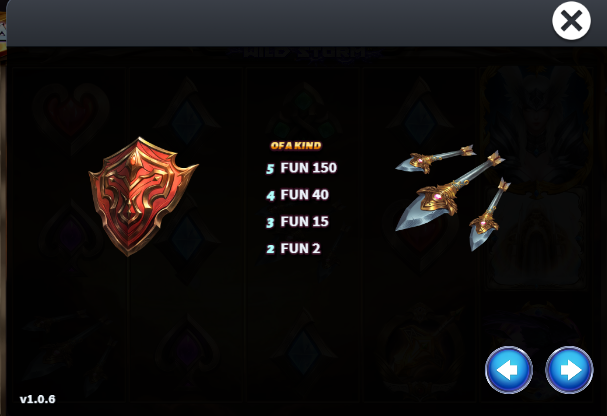Select the 2 of a kind FUN 2 payout
Viewport: 607px width, 416px height.
pos(293,248)
